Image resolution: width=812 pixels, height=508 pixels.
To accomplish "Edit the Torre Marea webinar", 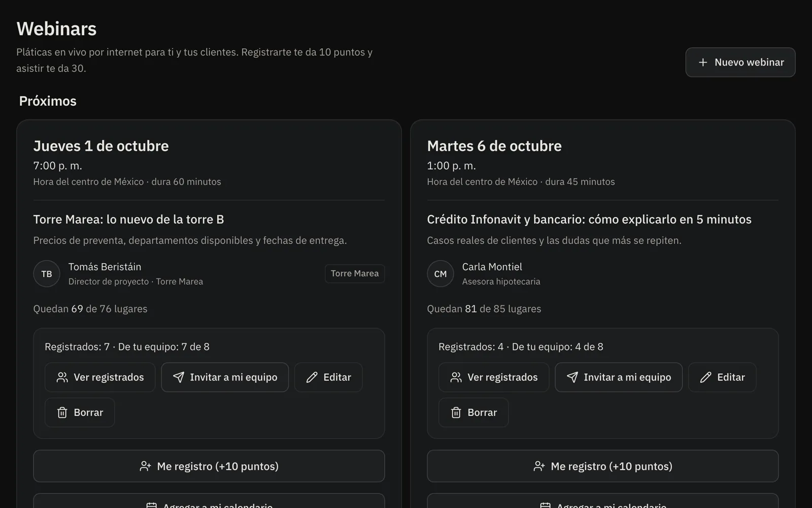I will [x=328, y=377].
